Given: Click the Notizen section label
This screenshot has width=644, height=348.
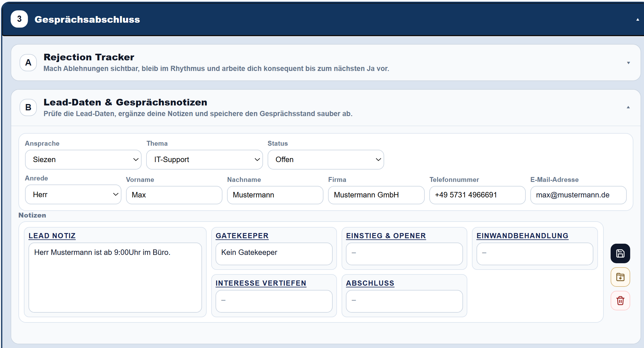Looking at the screenshot, I should point(32,215).
